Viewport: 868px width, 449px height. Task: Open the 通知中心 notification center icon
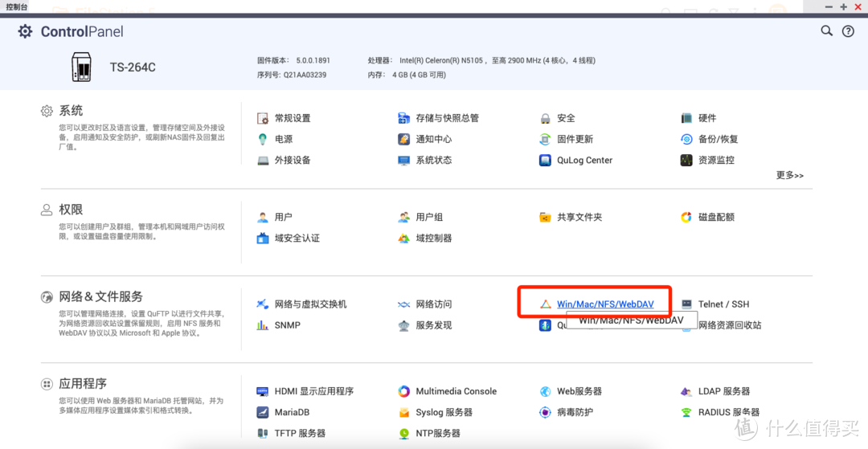tap(403, 139)
